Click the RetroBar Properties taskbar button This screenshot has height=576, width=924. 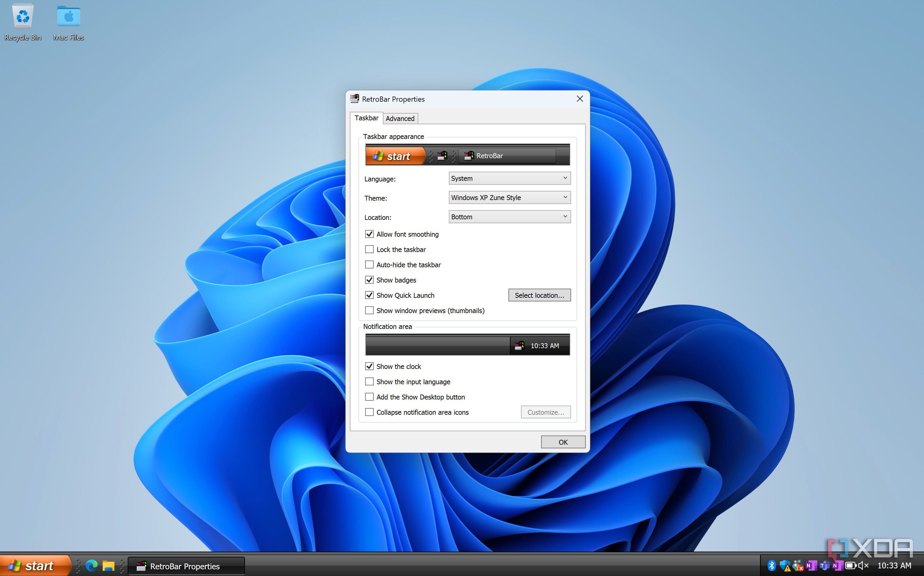[185, 566]
